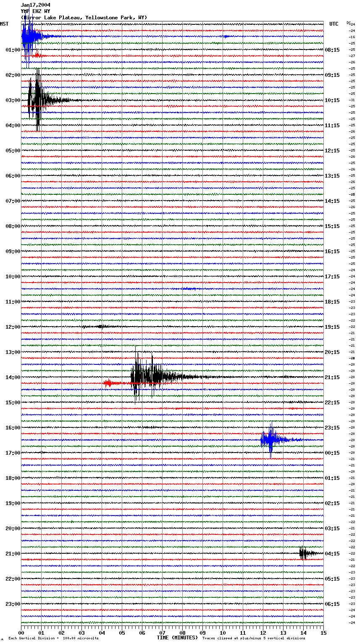Select the 05:00 MST time label
Image resolution: width=357 pixels, height=644 pixels.
[x=13, y=151]
